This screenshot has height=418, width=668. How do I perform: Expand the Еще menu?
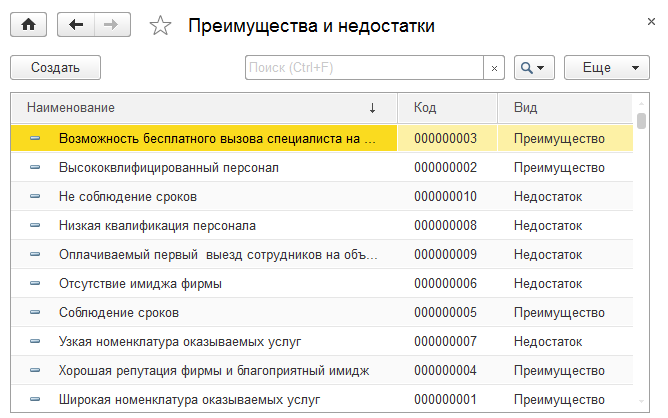pos(607,68)
